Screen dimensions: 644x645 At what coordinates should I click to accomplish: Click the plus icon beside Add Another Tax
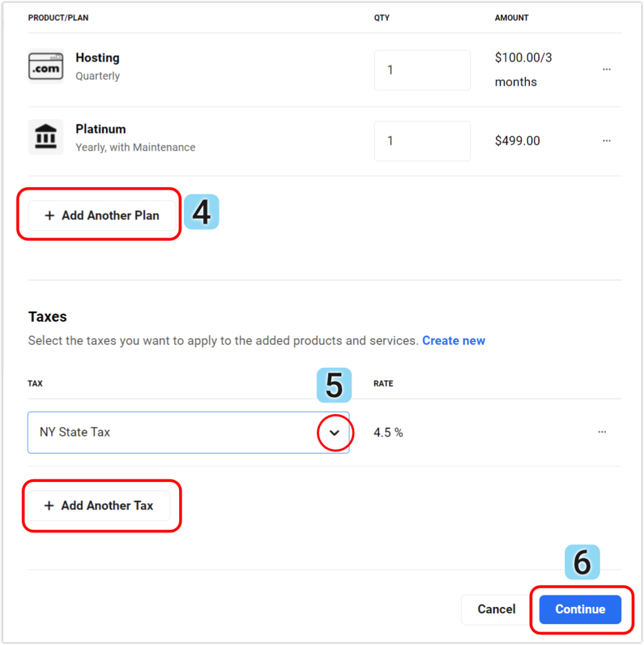pos(49,505)
